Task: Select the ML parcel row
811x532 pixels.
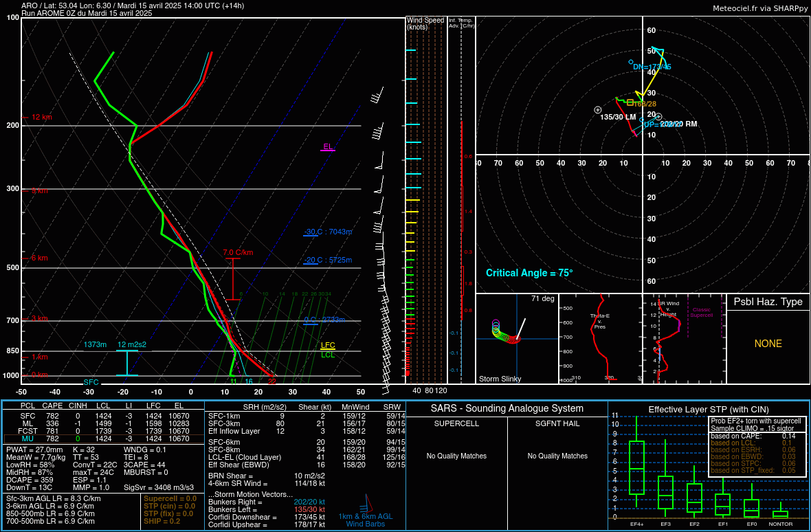Action: (103, 423)
